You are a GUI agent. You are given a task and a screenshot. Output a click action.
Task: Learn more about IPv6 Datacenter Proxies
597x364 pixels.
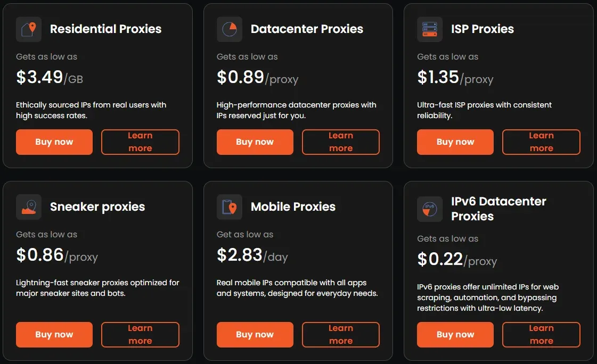click(541, 335)
